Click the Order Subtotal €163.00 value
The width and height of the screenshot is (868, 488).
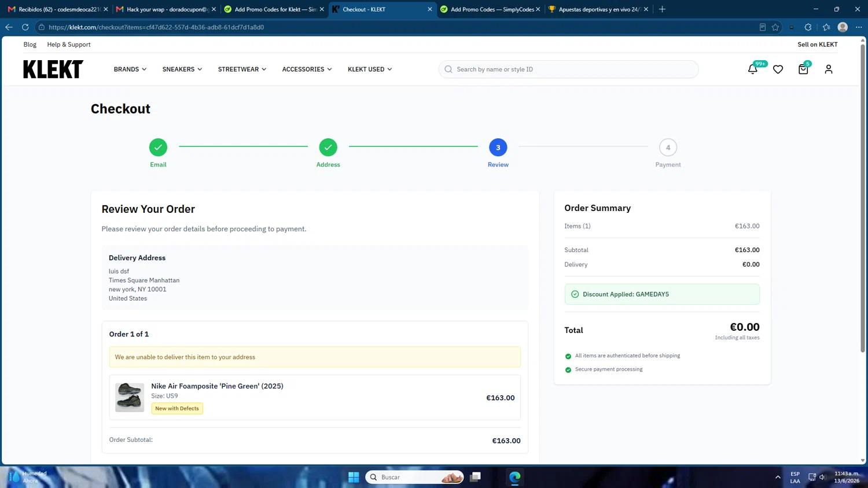[506, 441]
